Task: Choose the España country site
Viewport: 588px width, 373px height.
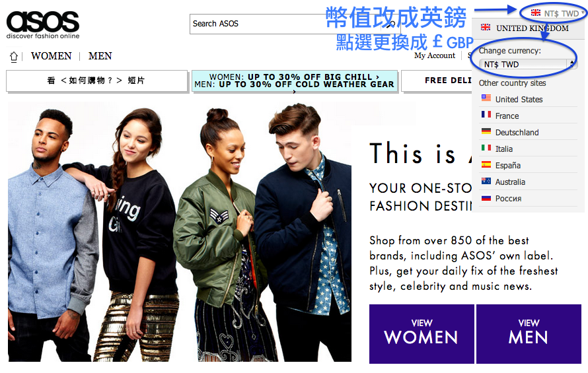Action: 508,165
